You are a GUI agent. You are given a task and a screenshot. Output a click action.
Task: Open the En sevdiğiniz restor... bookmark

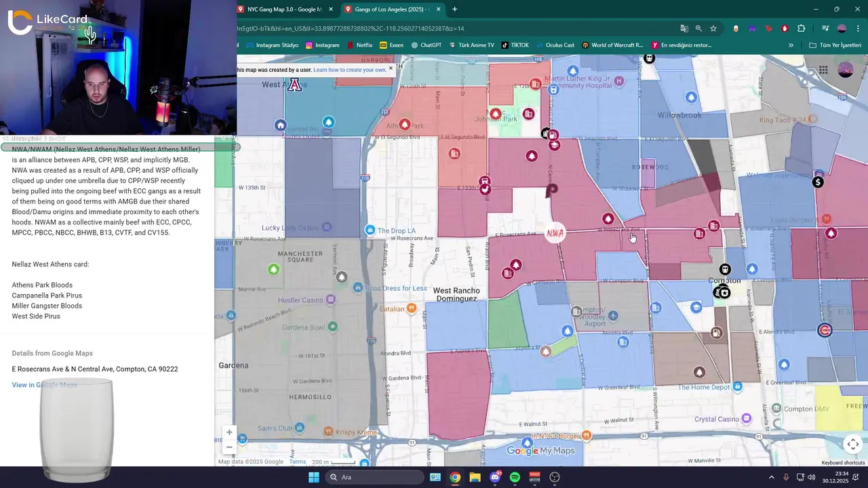682,45
